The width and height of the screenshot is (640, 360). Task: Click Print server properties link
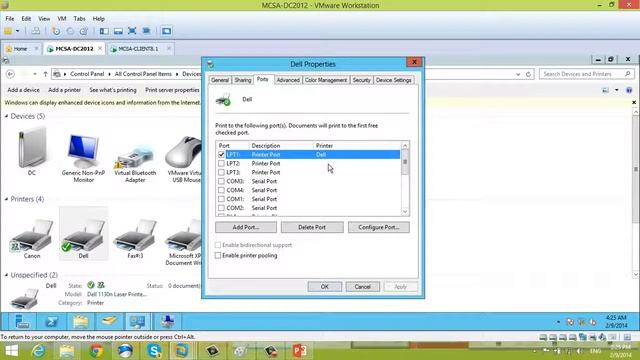[172, 90]
